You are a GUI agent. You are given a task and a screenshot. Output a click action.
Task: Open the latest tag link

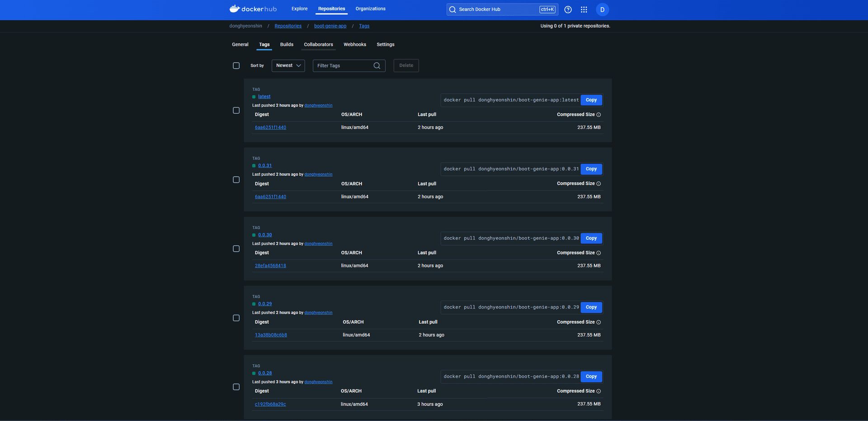point(264,97)
